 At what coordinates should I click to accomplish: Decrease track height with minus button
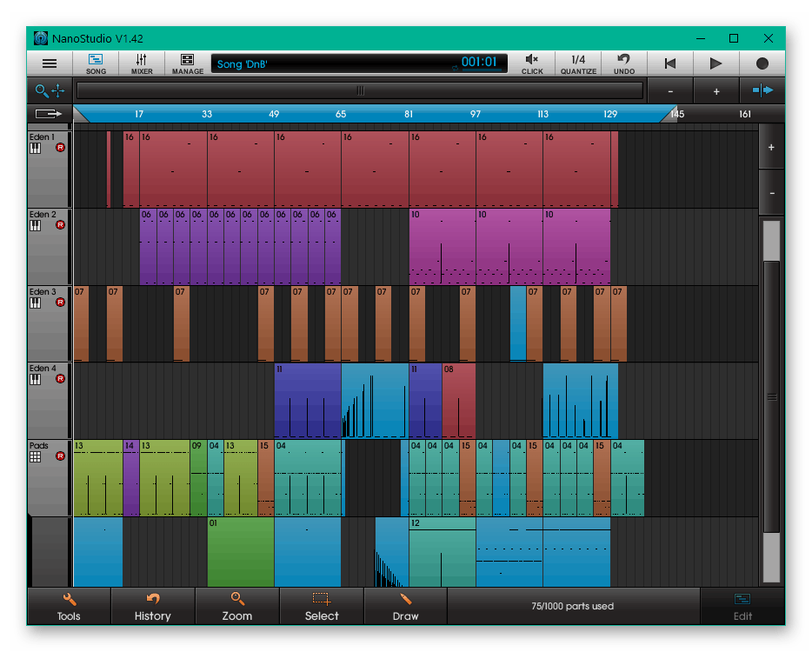[771, 193]
